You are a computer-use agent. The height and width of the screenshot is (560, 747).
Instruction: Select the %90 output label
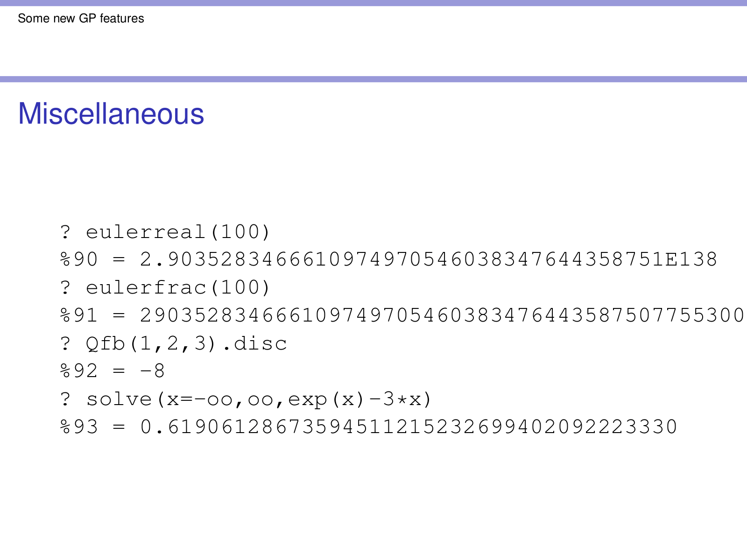[79, 259]
